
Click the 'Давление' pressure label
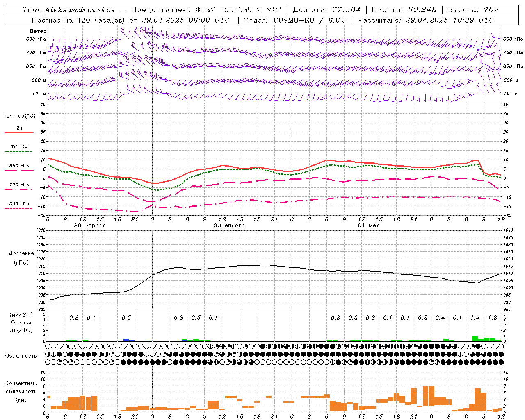(21, 253)
